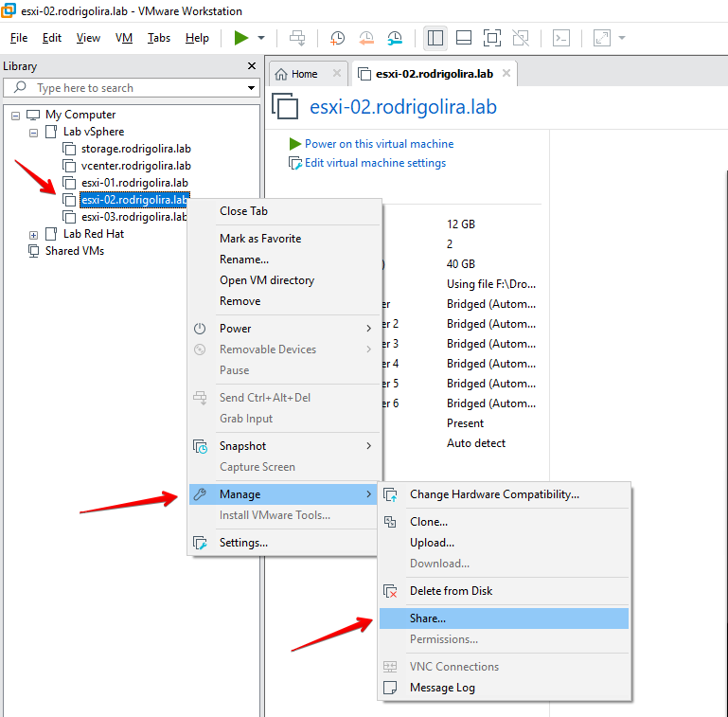Open the snapshot manager toolbar icon
Viewport: 728px width, 717px height.
tap(395, 38)
